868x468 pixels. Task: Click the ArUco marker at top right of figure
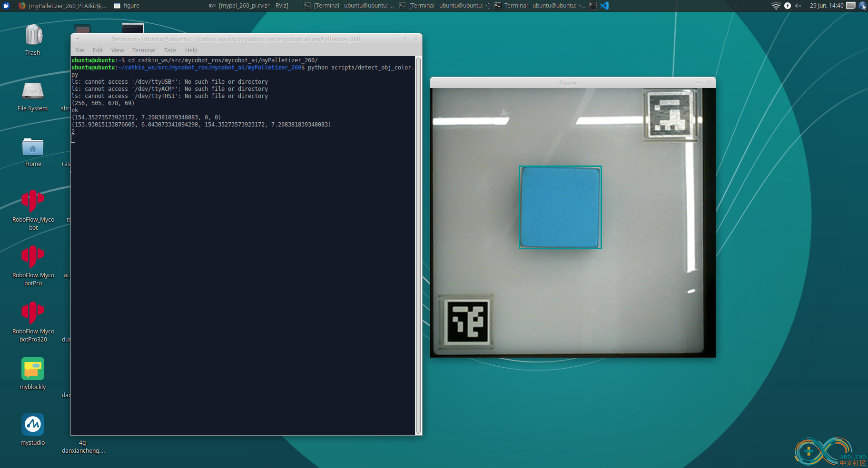click(x=671, y=114)
